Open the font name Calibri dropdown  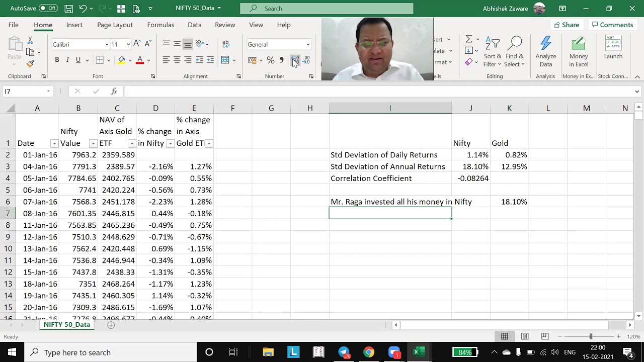click(x=107, y=44)
